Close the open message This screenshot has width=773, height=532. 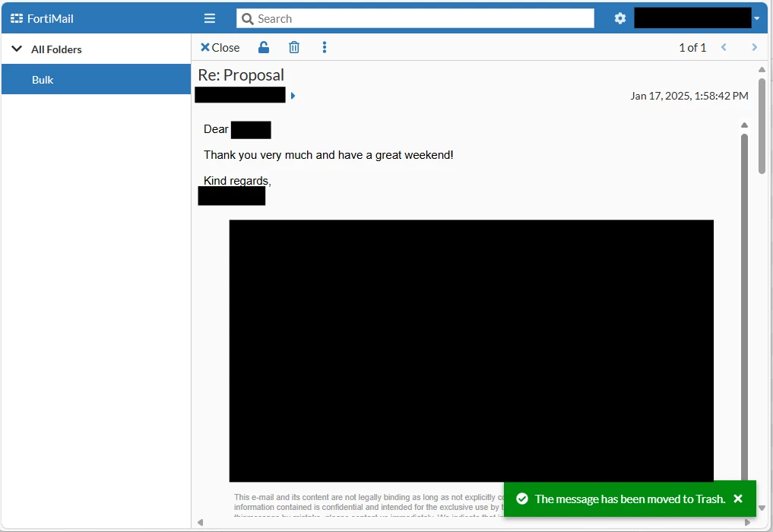tap(220, 47)
